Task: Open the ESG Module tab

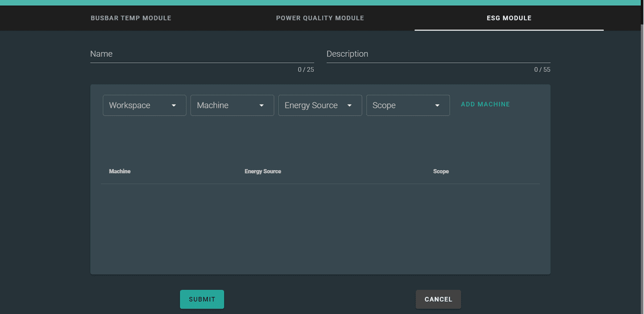Action: coord(509,18)
